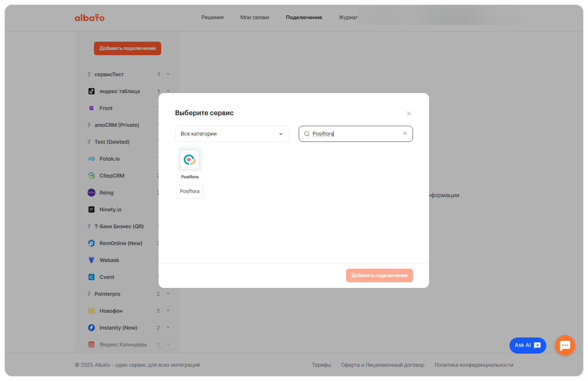This screenshot has height=381, width=588.
Task: Click the RemOnline (New) icon
Action: 91,243
